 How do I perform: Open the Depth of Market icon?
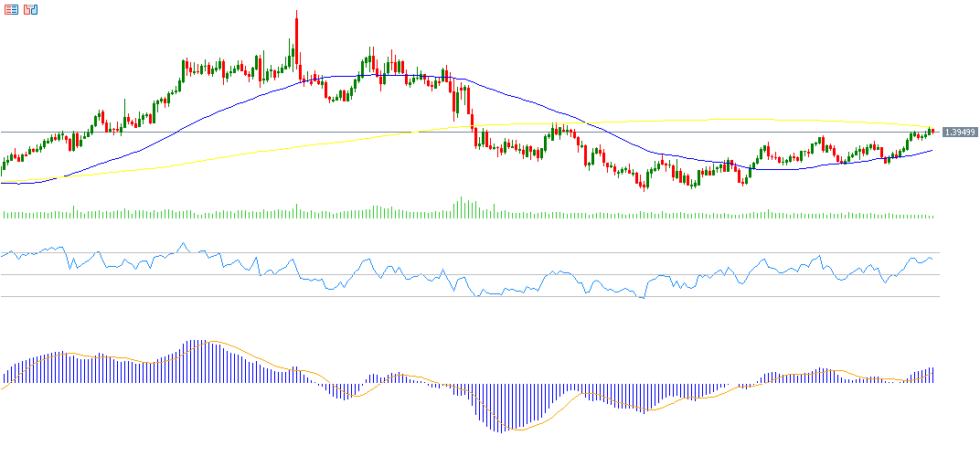pyautogui.click(x=10, y=10)
